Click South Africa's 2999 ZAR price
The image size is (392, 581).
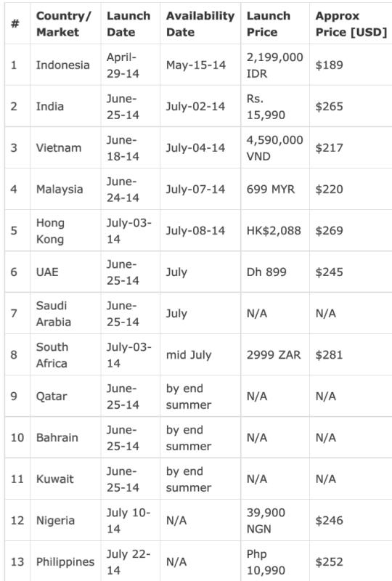tap(274, 355)
